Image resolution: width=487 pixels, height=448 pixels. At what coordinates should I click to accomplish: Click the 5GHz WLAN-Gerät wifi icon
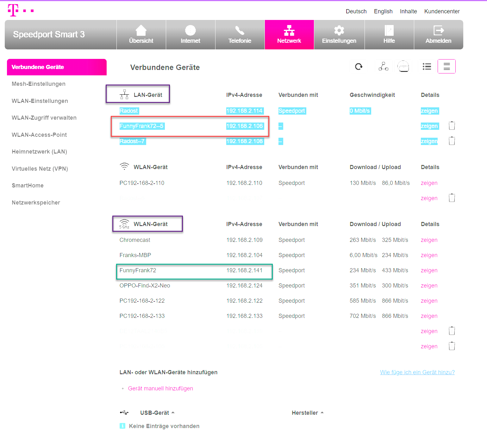pos(124,224)
